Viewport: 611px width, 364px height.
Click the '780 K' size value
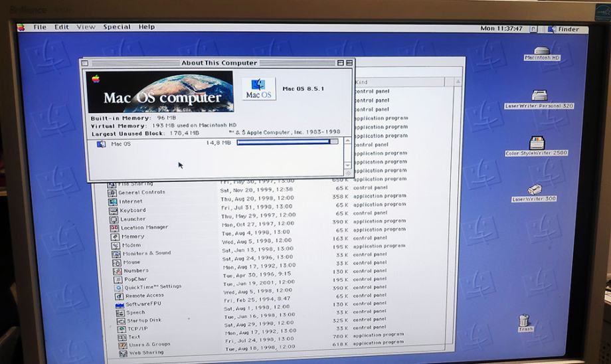coord(340,336)
